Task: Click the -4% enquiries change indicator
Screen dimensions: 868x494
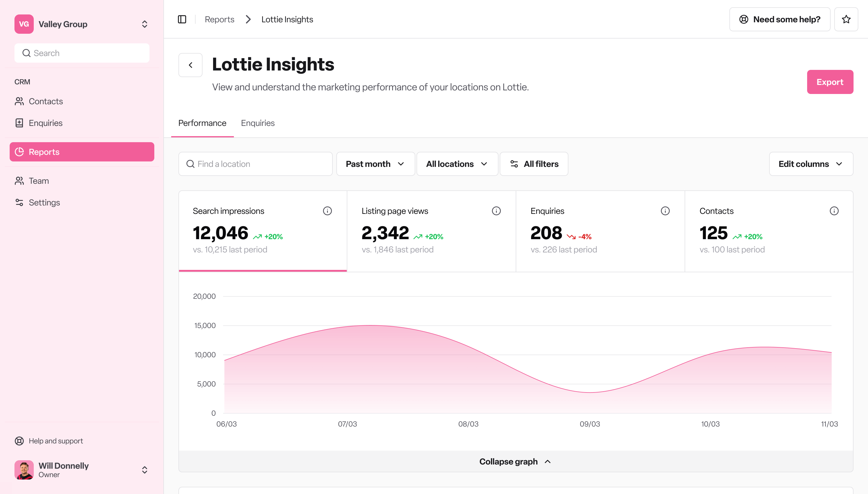Action: pos(579,237)
